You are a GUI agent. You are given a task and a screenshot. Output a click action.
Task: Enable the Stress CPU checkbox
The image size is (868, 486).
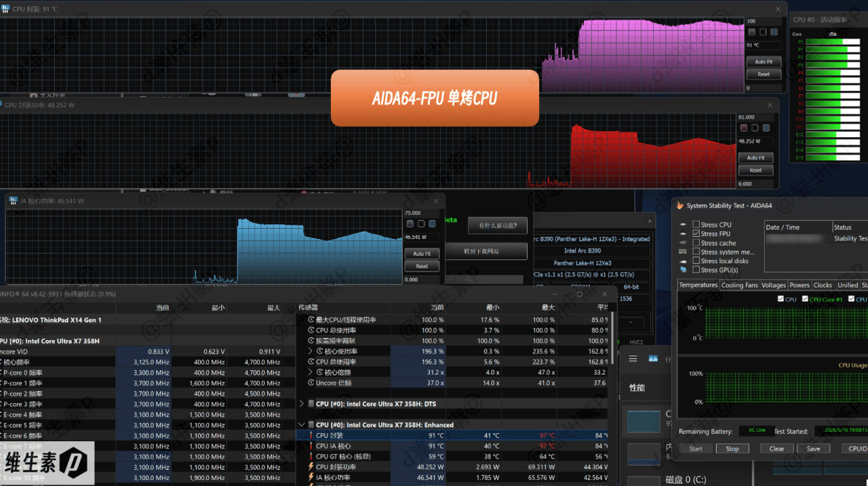coord(696,225)
